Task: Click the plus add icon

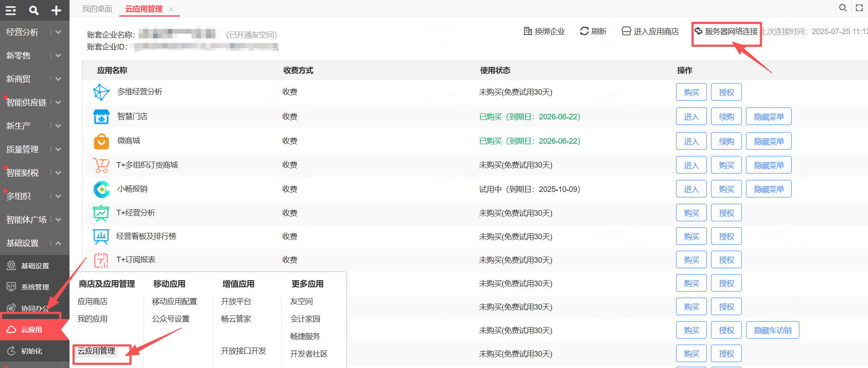Action: point(56,10)
